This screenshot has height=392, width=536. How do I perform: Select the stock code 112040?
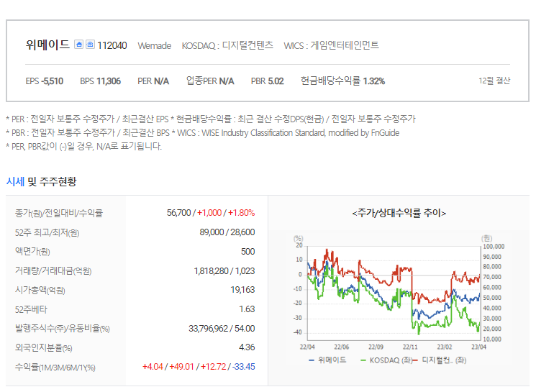point(112,45)
